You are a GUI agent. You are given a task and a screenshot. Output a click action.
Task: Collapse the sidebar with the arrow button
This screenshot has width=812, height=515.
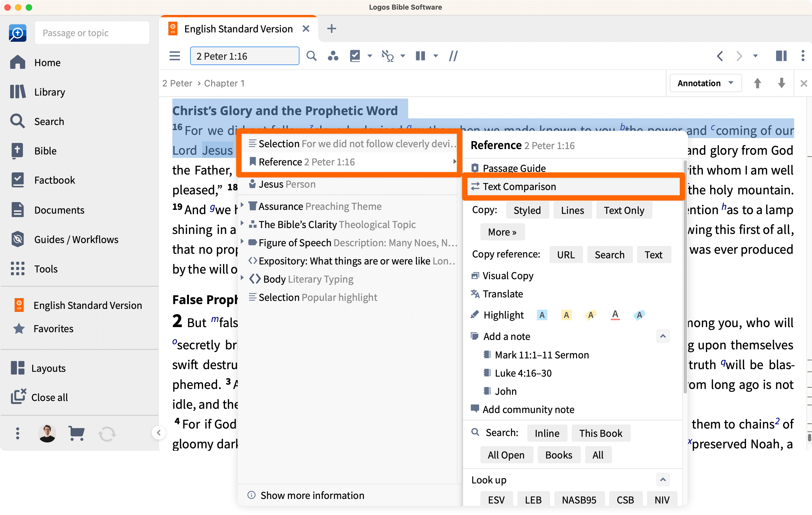tap(159, 433)
